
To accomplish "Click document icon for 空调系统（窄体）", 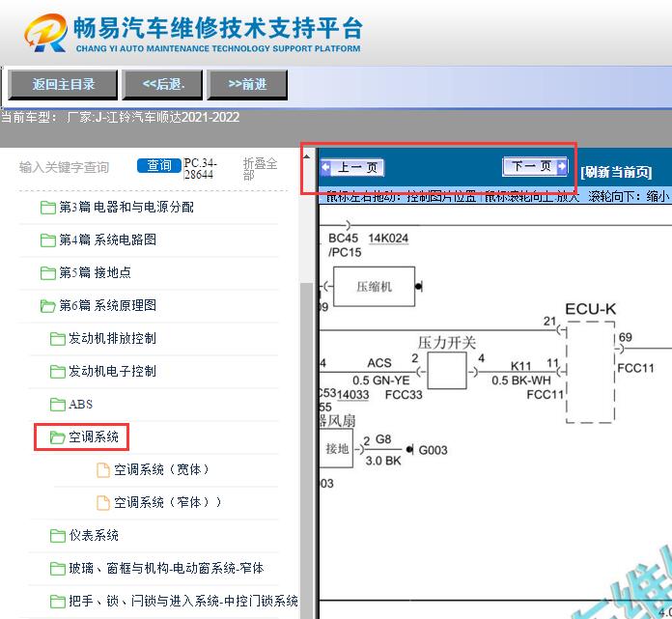I will click(103, 503).
